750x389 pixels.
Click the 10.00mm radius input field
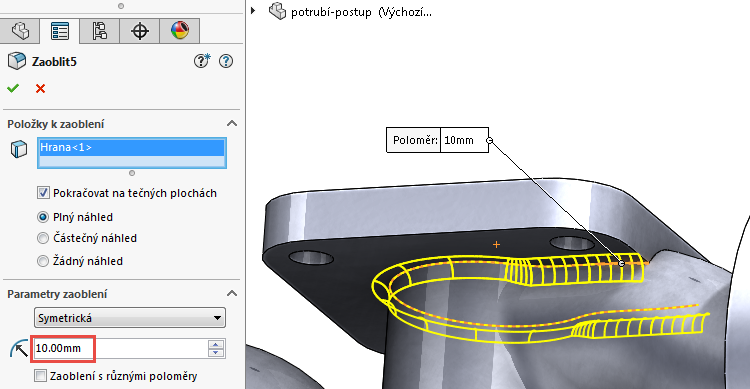[x=121, y=348]
